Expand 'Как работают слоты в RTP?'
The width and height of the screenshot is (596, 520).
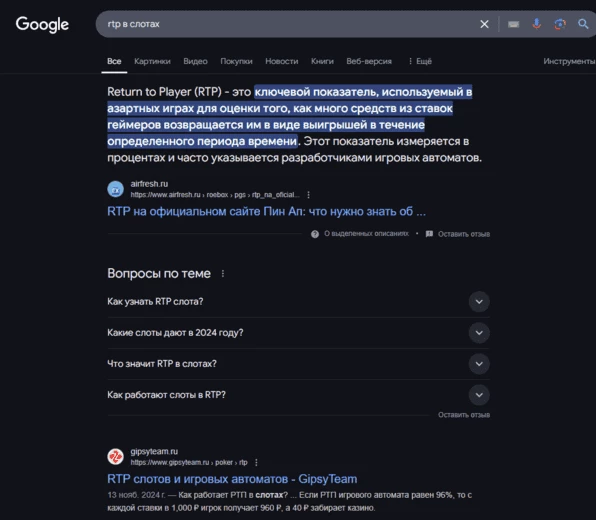tap(298, 395)
